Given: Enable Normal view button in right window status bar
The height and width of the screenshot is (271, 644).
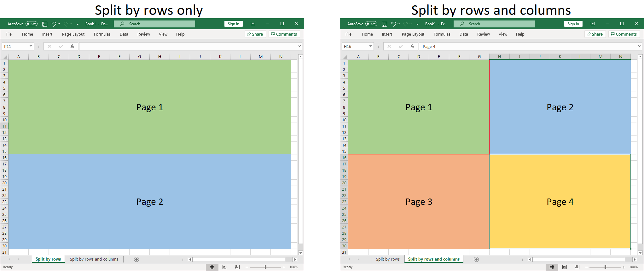Looking at the screenshot, I should (552, 267).
